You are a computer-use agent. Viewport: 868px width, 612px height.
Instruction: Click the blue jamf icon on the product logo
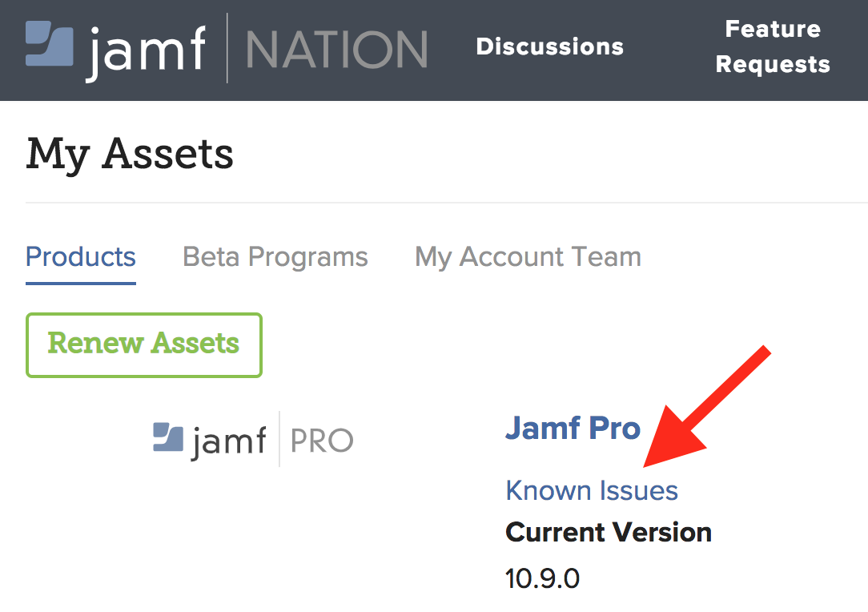(x=168, y=439)
